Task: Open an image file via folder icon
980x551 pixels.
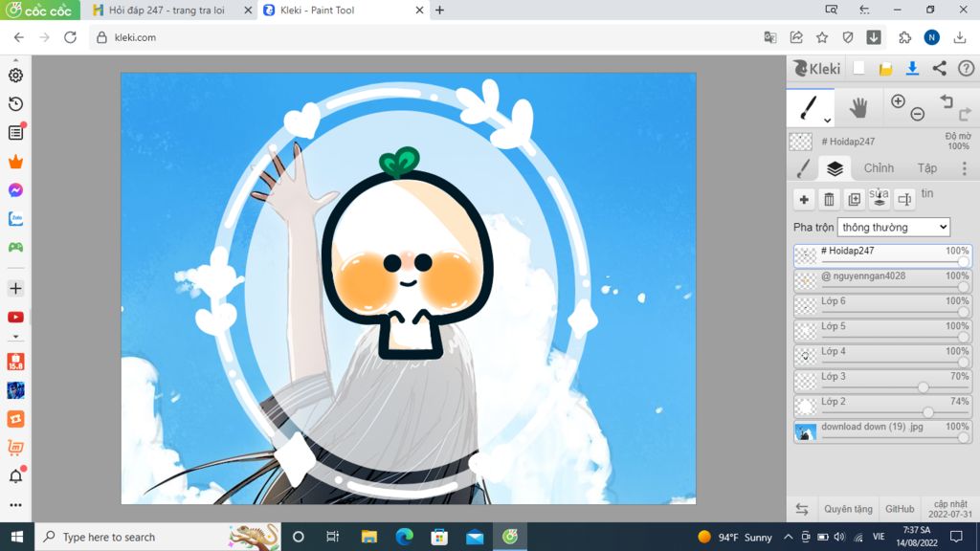Action: click(x=885, y=69)
